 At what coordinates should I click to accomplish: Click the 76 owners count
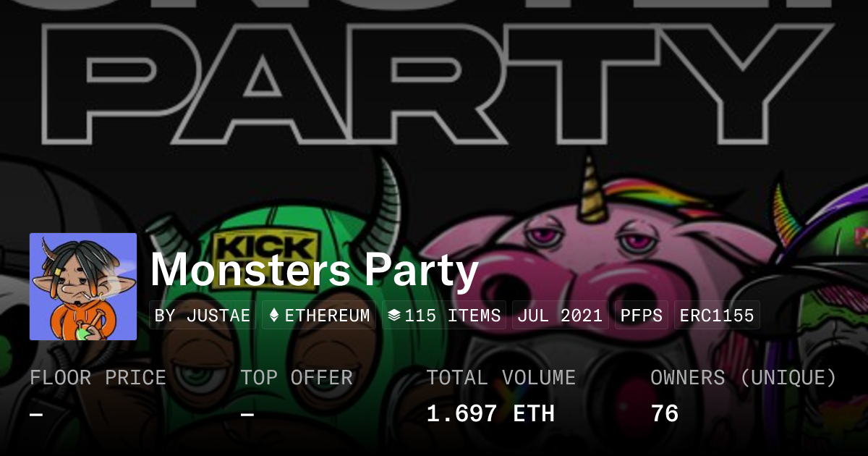[x=665, y=414]
